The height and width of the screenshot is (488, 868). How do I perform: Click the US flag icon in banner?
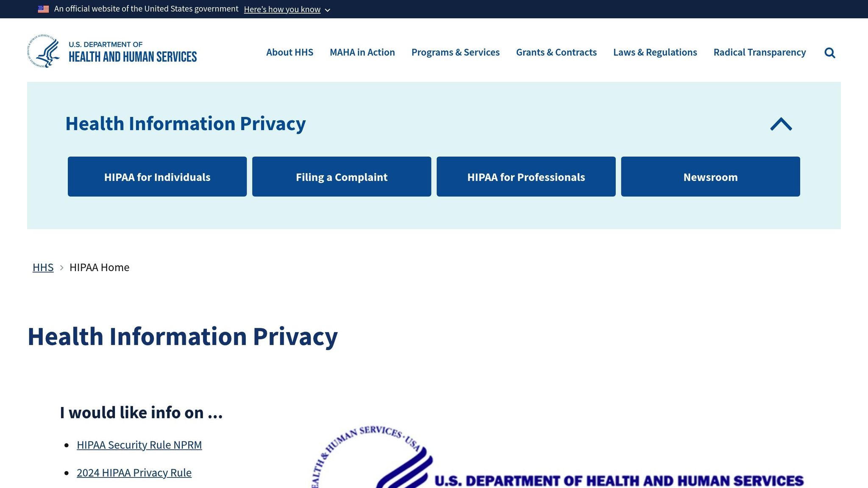pos(43,9)
